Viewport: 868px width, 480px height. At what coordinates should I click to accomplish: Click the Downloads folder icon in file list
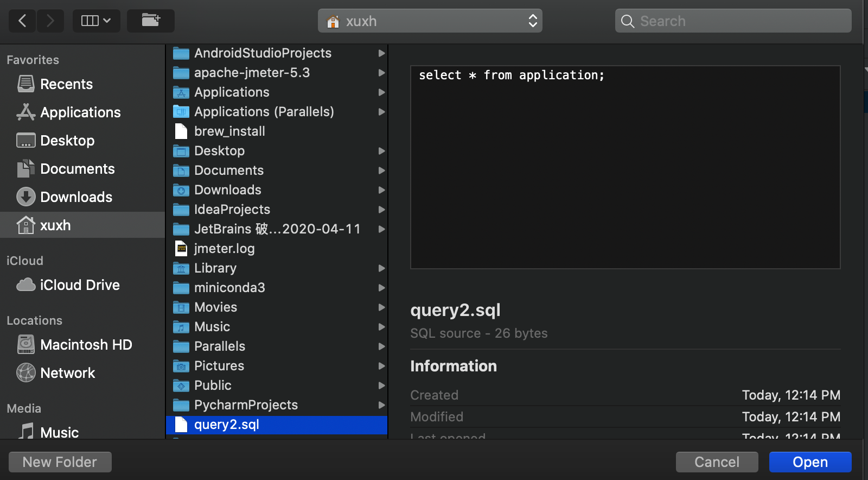click(181, 190)
